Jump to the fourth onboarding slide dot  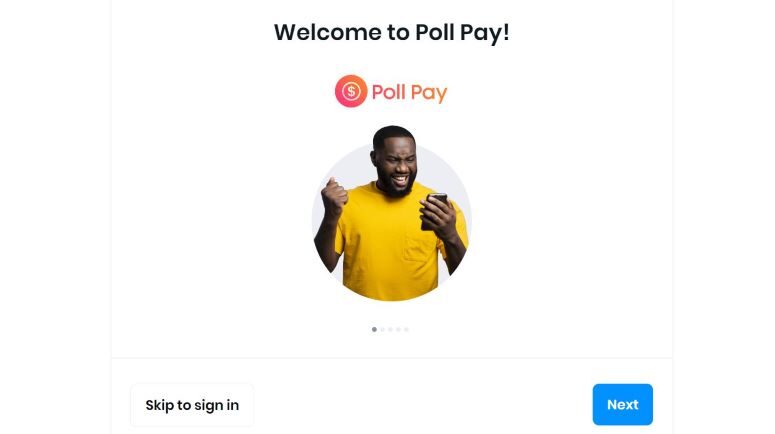tap(398, 329)
